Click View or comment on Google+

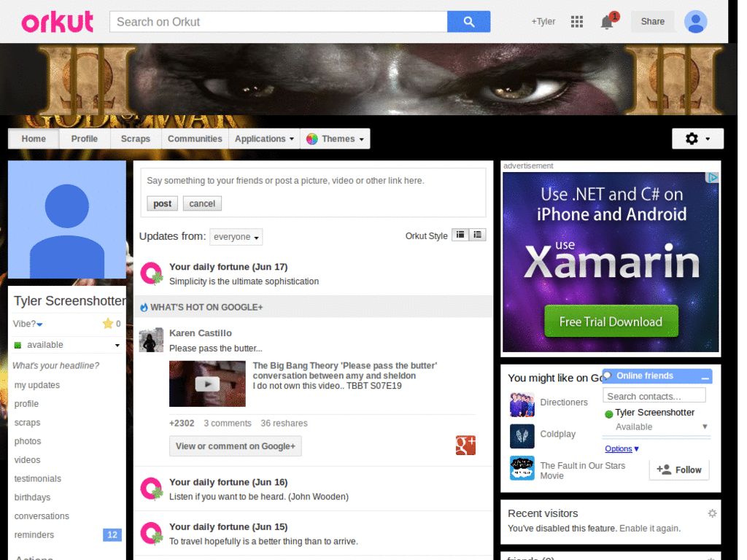pyautogui.click(x=236, y=446)
